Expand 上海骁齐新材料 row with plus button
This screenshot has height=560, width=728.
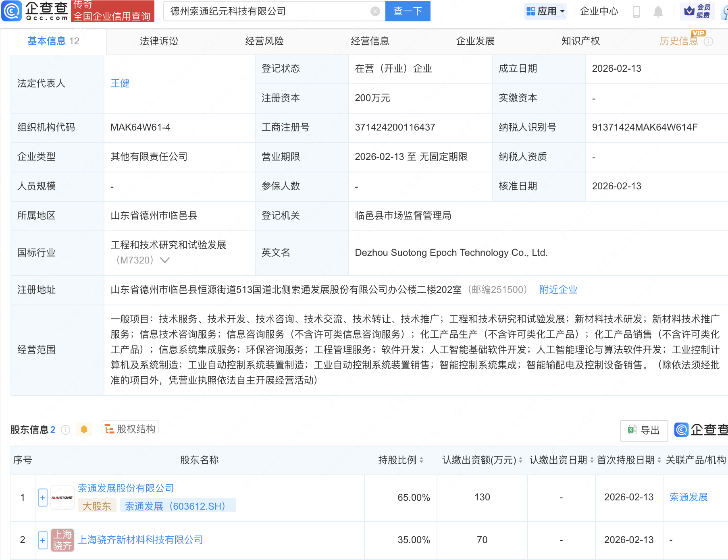coord(42,540)
